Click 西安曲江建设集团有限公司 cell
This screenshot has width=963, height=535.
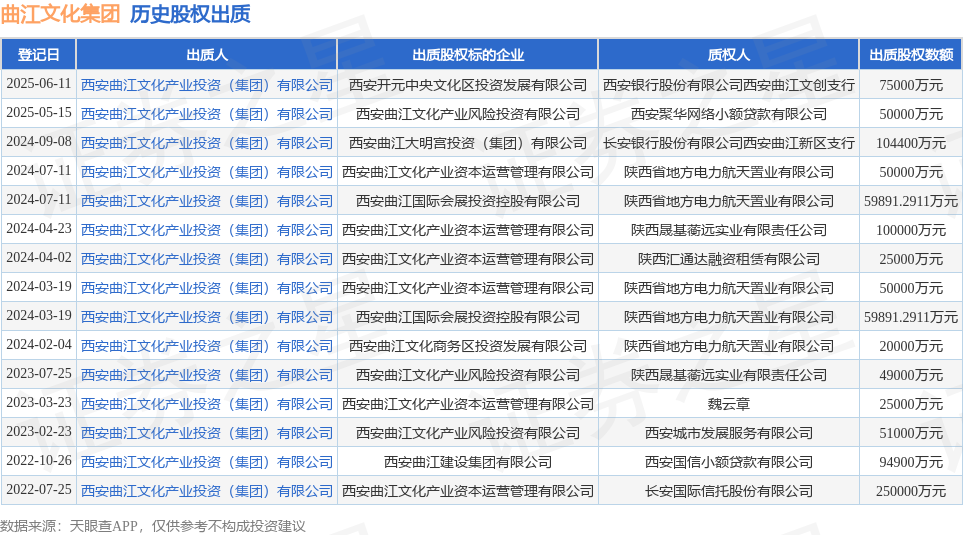click(x=467, y=462)
